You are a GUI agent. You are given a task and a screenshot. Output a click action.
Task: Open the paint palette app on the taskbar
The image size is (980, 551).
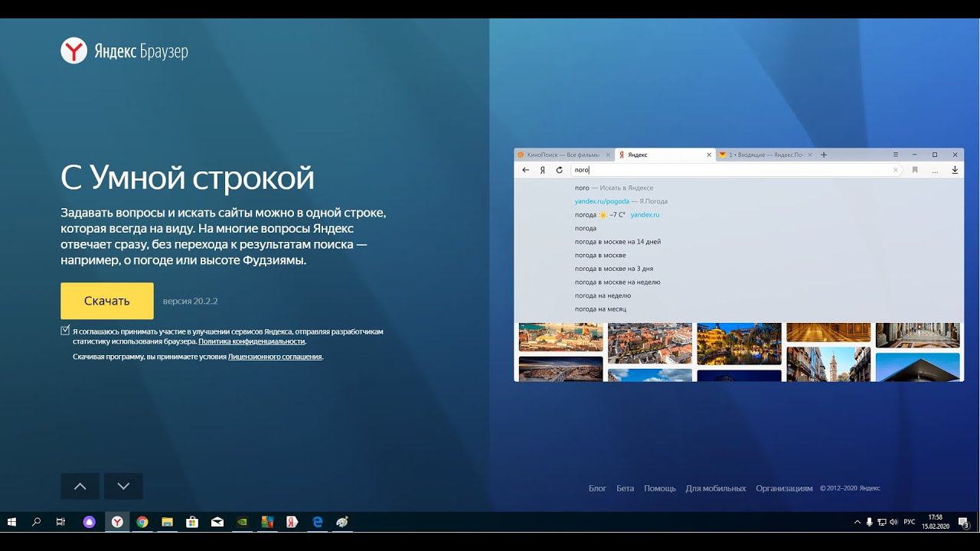pyautogui.click(x=342, y=522)
